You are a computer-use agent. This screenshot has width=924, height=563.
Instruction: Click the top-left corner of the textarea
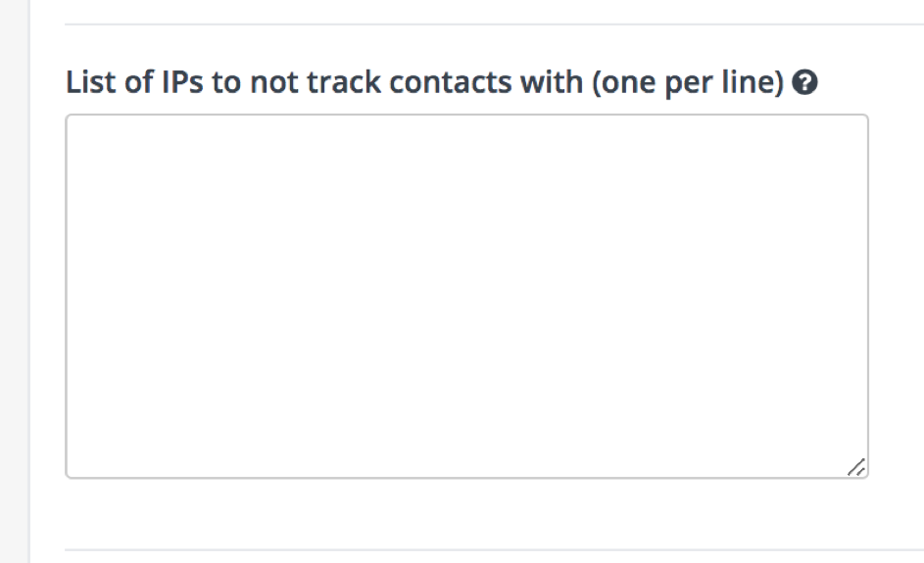pyautogui.click(x=69, y=117)
